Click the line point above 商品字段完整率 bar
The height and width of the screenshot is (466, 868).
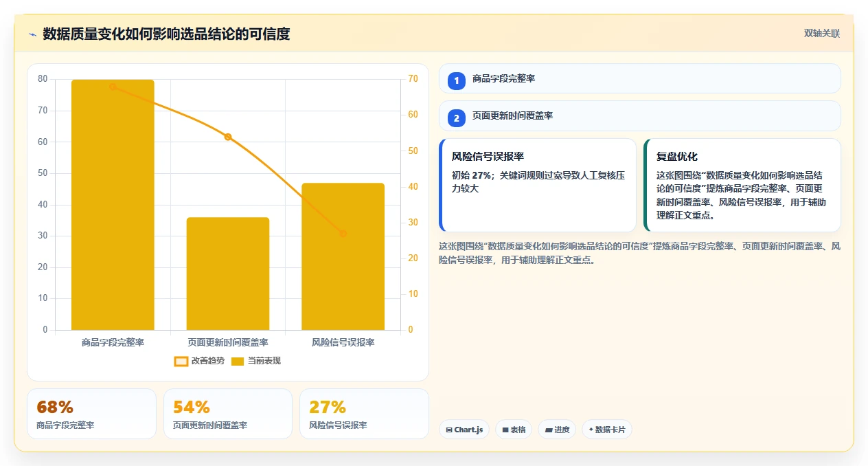113,87
